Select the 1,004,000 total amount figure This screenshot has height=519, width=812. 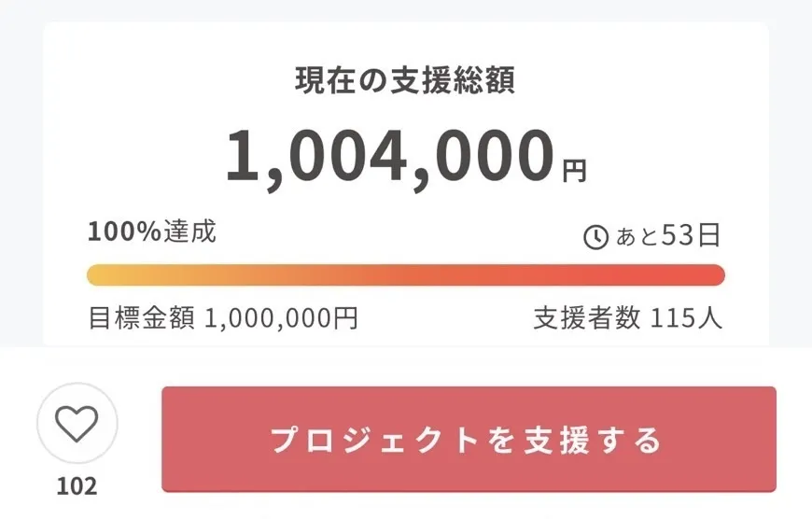[388, 156]
